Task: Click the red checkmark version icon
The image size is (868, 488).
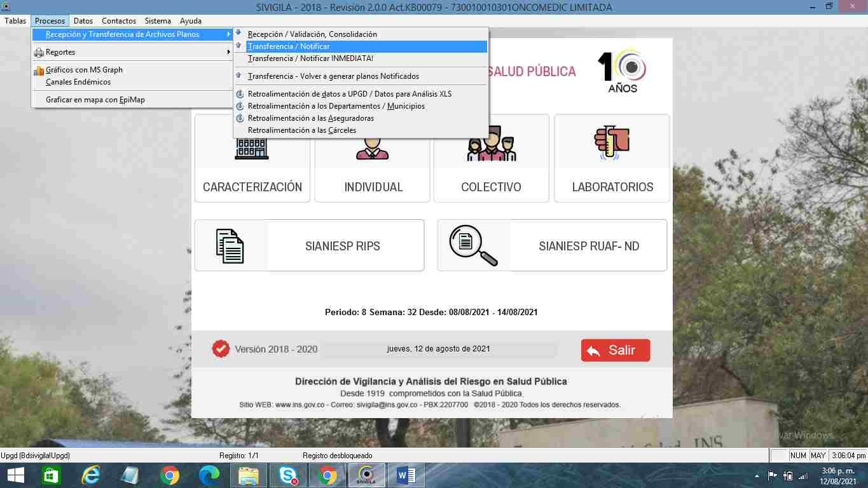Action: (x=221, y=349)
